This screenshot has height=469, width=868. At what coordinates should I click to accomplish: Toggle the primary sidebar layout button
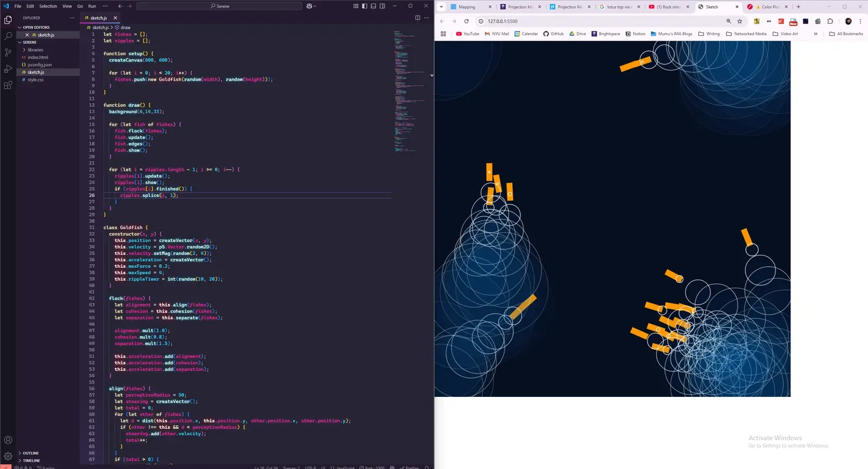(x=365, y=6)
